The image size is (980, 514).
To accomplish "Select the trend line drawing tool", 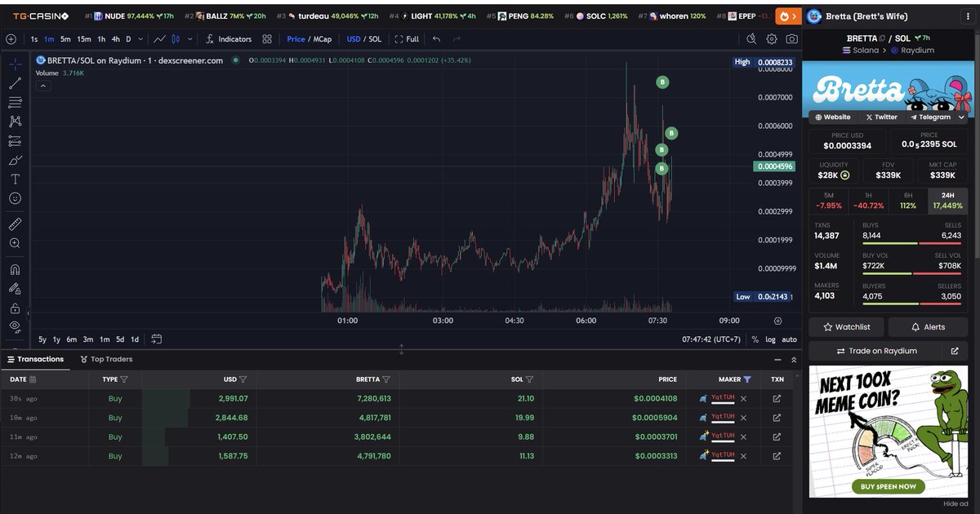I will coord(15,82).
